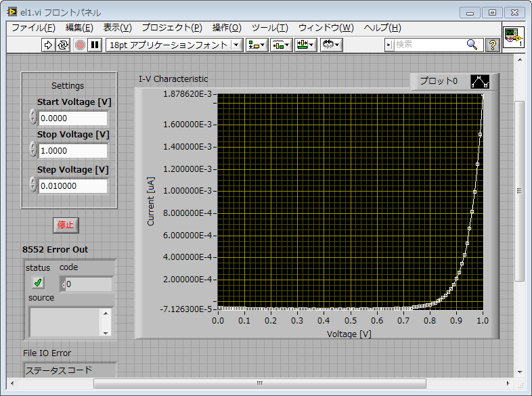532x396 pixels.
Task: Click the source box scroll down arrow
Action: pyautogui.click(x=106, y=333)
